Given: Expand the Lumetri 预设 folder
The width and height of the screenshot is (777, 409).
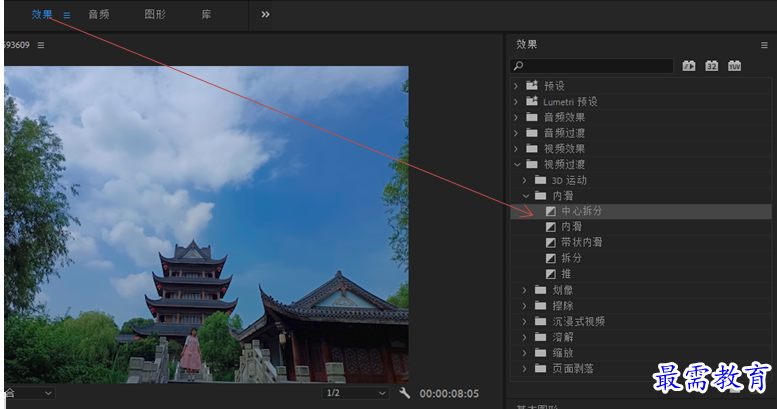Looking at the screenshot, I should point(516,102).
